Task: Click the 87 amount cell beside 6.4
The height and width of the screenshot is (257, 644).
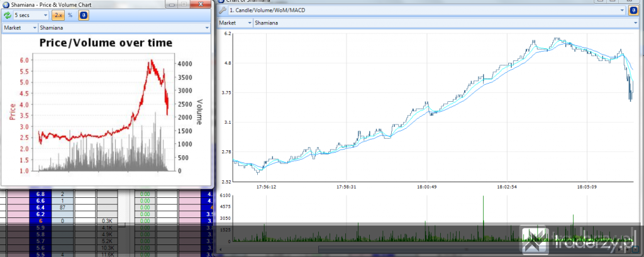Action: [x=62, y=207]
